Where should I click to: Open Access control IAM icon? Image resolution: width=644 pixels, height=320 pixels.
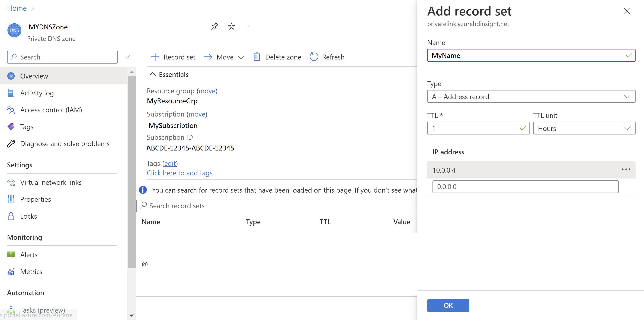point(11,110)
